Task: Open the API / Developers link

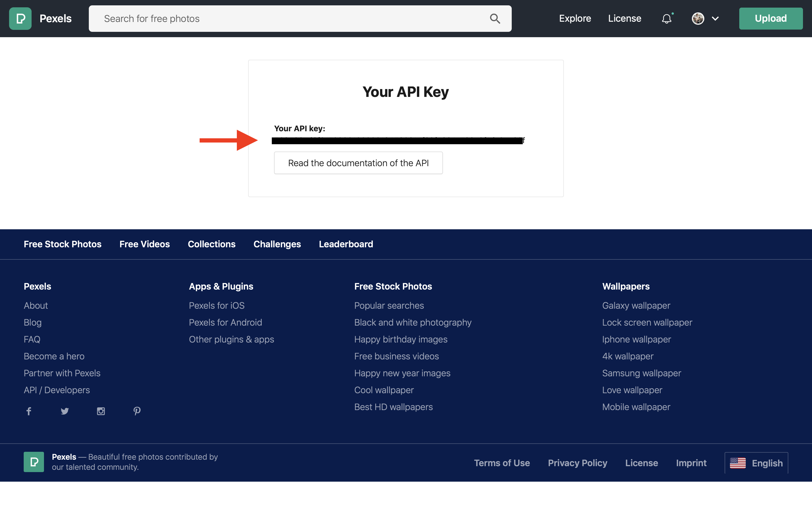Action: click(x=57, y=390)
